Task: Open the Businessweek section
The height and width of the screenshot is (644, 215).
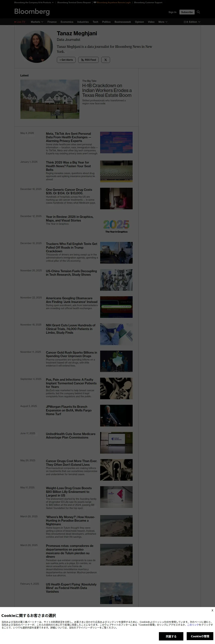Action: (x=123, y=22)
